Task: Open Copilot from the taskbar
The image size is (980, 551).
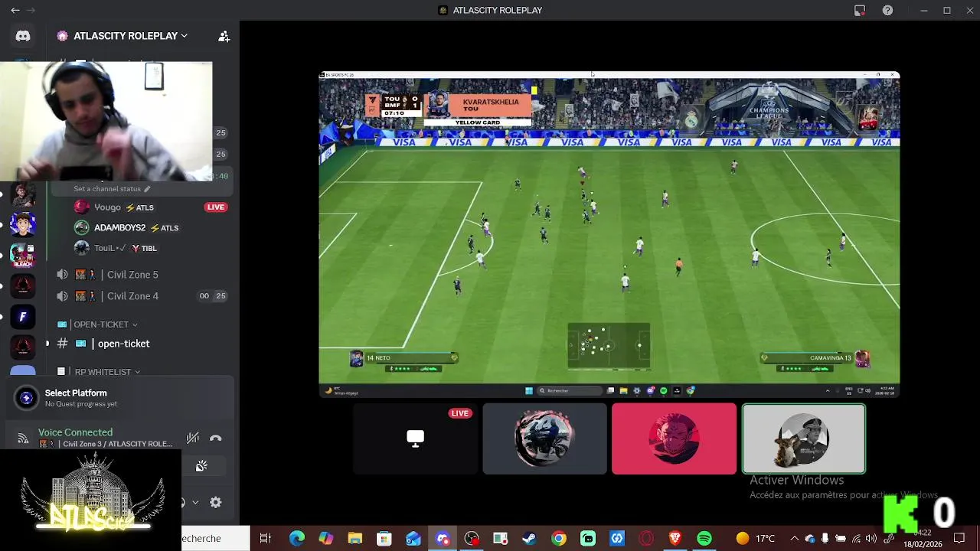Action: (325, 539)
